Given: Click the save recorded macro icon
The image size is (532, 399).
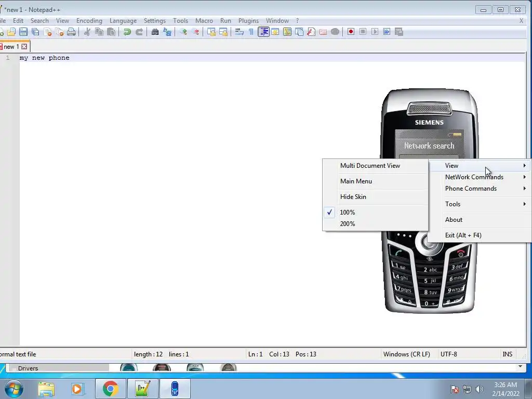Looking at the screenshot, I should pyautogui.click(x=399, y=32).
